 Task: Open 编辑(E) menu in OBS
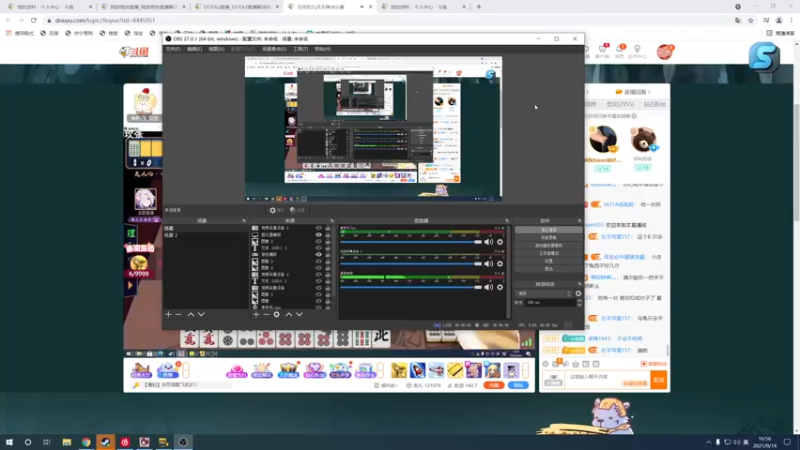[x=194, y=49]
